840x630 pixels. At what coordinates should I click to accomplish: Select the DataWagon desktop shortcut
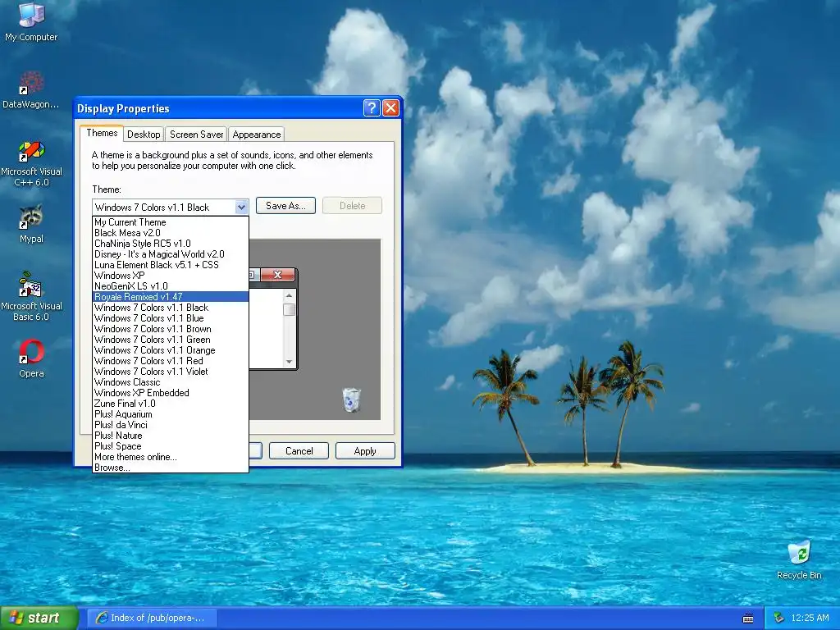click(x=31, y=89)
